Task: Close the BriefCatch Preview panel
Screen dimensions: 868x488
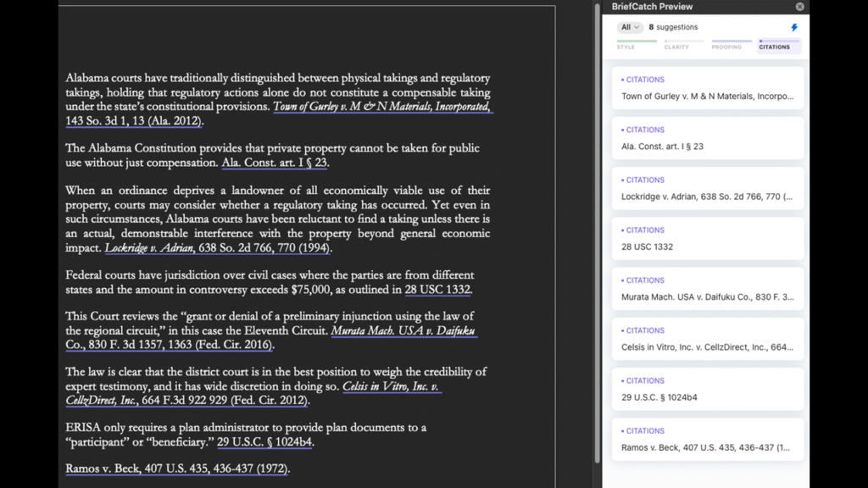Action: pos(799,7)
